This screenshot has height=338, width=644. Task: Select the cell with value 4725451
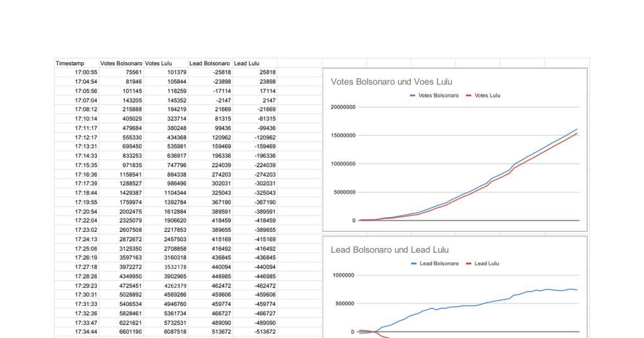pyautogui.click(x=121, y=285)
